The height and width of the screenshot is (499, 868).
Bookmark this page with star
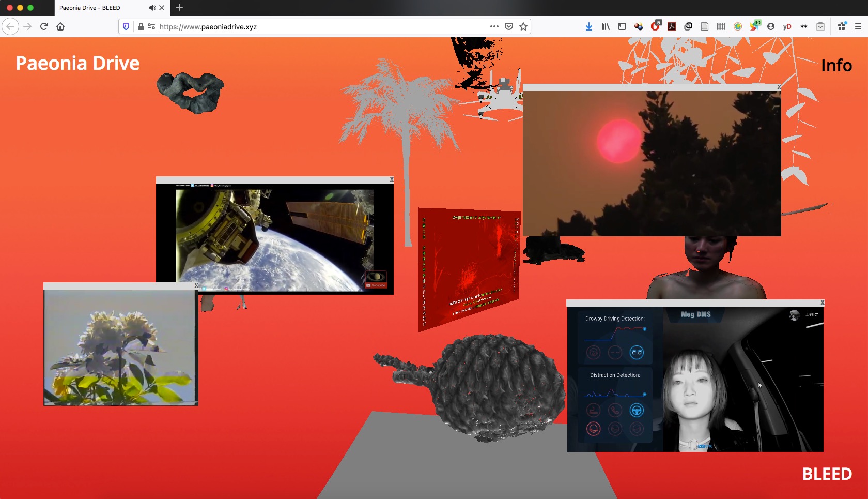pyautogui.click(x=523, y=26)
